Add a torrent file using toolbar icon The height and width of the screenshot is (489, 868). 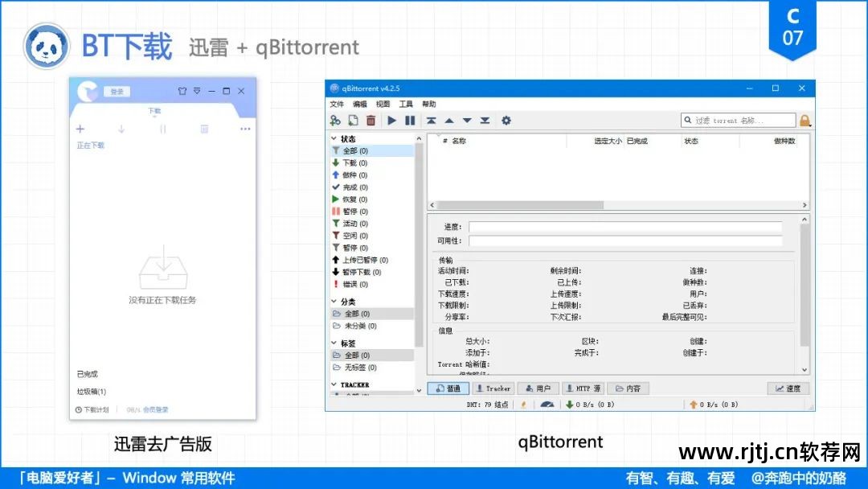point(353,120)
